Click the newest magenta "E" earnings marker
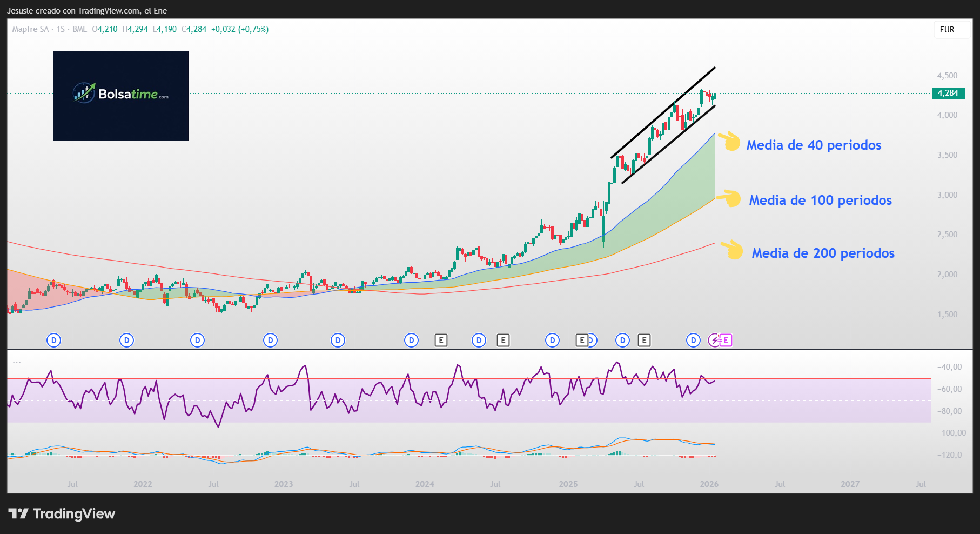The width and height of the screenshot is (980, 534). [726, 341]
